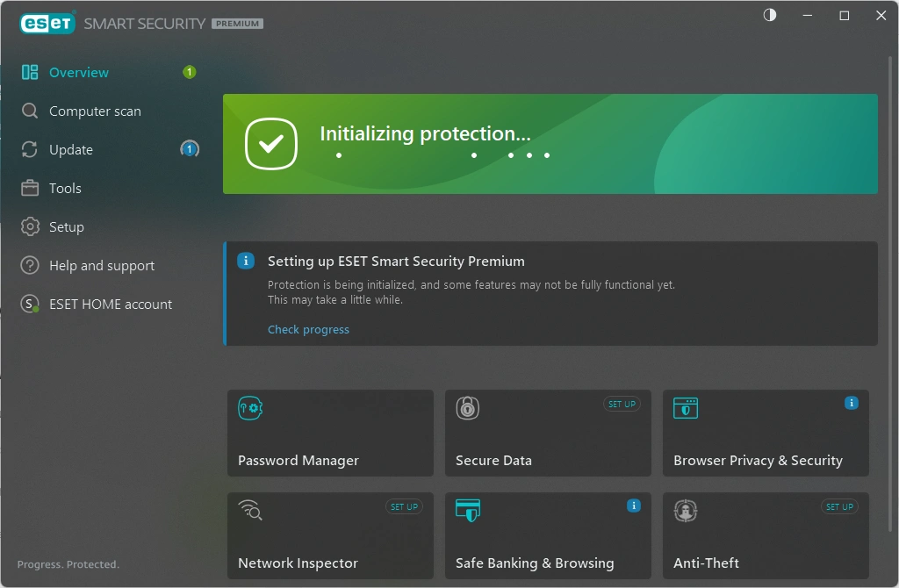The height and width of the screenshot is (588, 899).
Task: Toggle dark mode with the contrast icon
Action: point(769,15)
